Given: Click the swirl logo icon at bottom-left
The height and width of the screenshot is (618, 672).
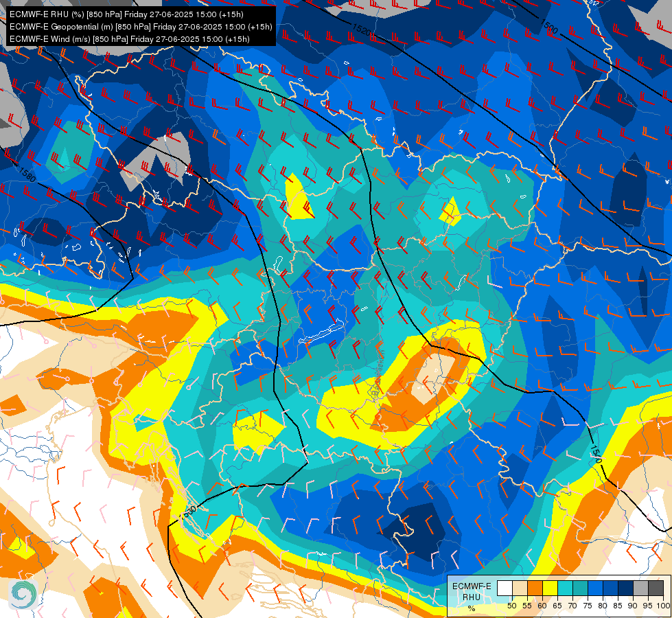Looking at the screenshot, I should pos(23,594).
